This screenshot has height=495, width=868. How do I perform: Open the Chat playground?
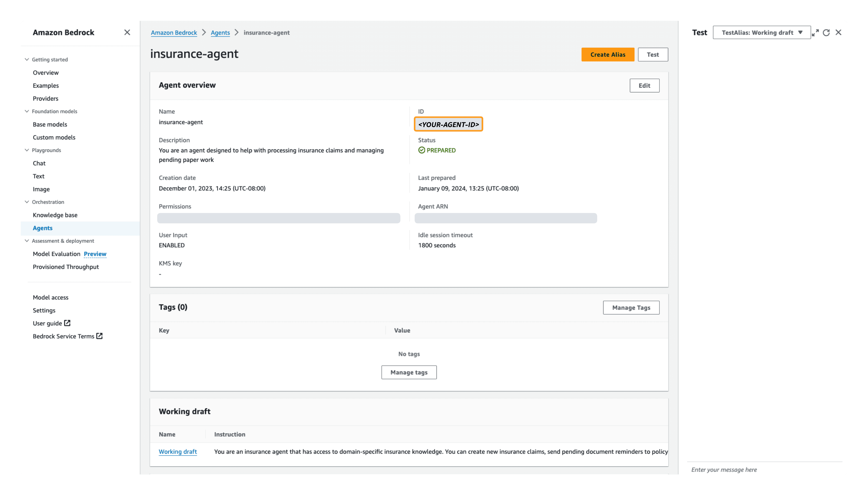pyautogui.click(x=39, y=163)
